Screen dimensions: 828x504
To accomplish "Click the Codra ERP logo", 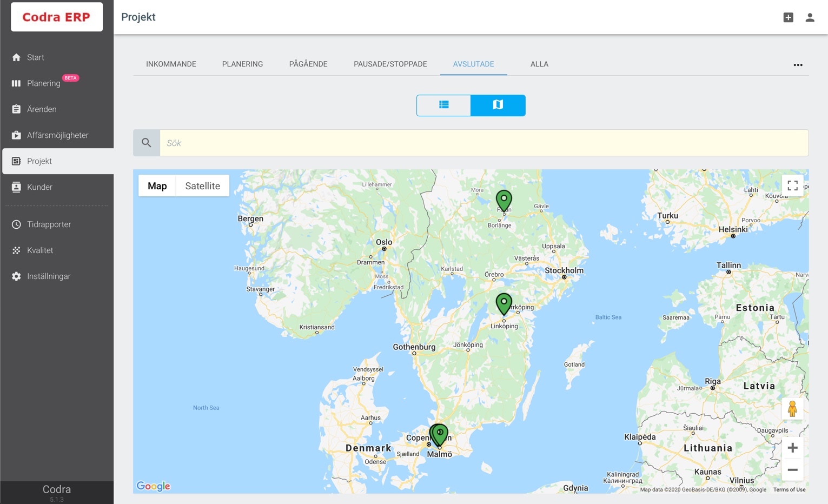I will [x=57, y=17].
